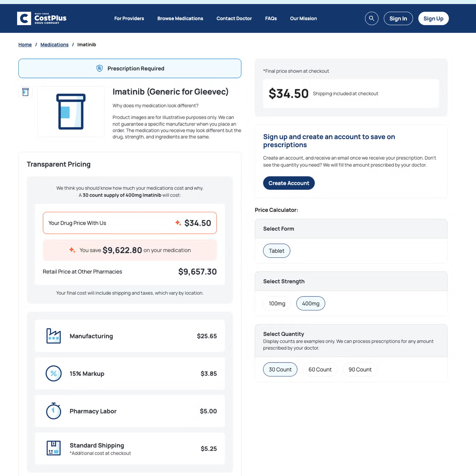Click the Prescription Required banner
476x476 pixels.
[130, 69]
